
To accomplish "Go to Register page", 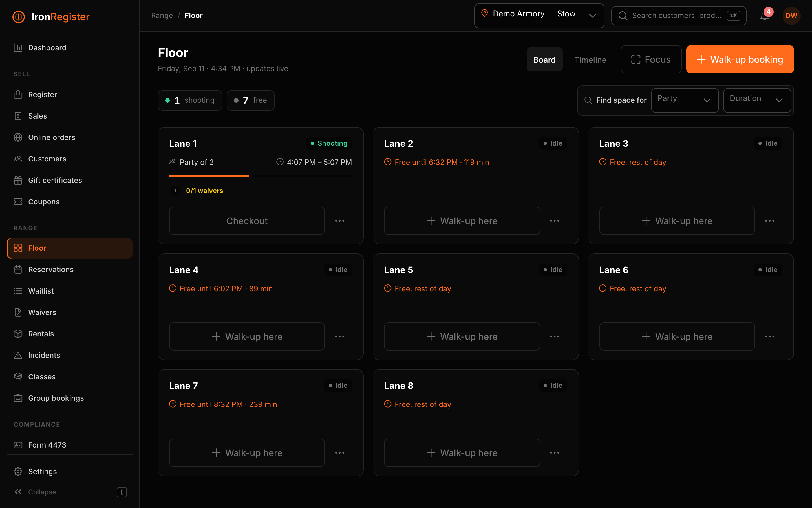I will [x=69, y=95].
